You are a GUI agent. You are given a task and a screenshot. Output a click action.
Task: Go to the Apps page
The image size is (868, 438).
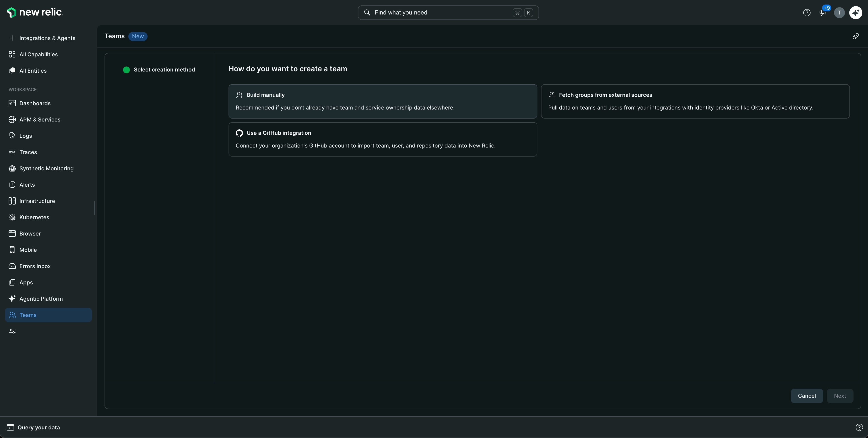[48, 282]
